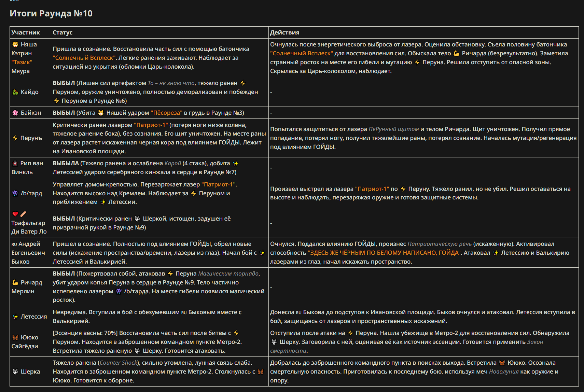Click the wolf emoji beside Шерка participant name
Image resolution: width=584 pixels, height=392 pixels.
pos(15,372)
